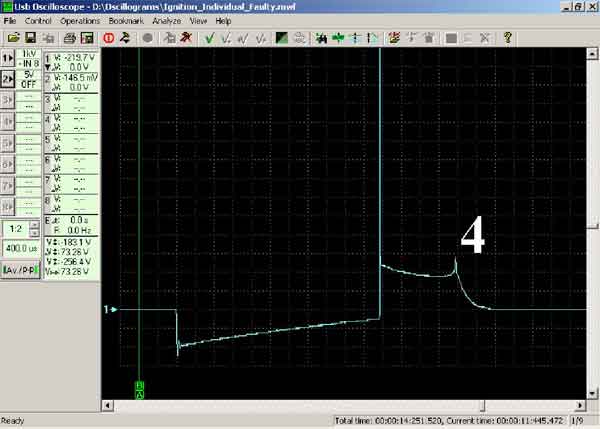The height and width of the screenshot is (429, 600).
Task: Toggle the Av / P-P mode button
Action: (21, 270)
